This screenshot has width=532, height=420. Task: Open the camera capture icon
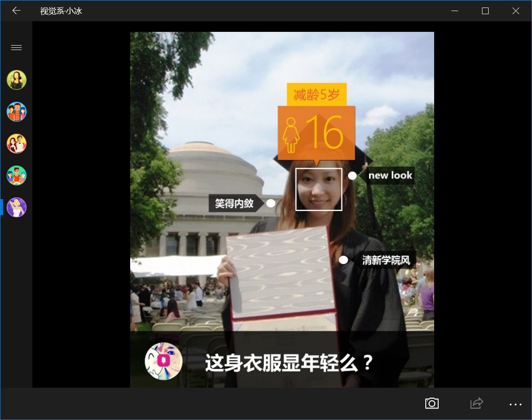click(432, 403)
